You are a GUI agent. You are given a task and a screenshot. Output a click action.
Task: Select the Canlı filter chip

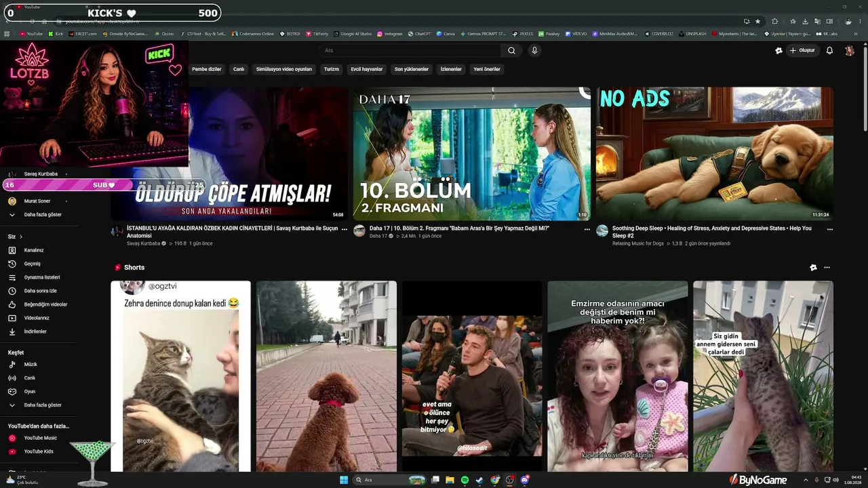pos(239,69)
